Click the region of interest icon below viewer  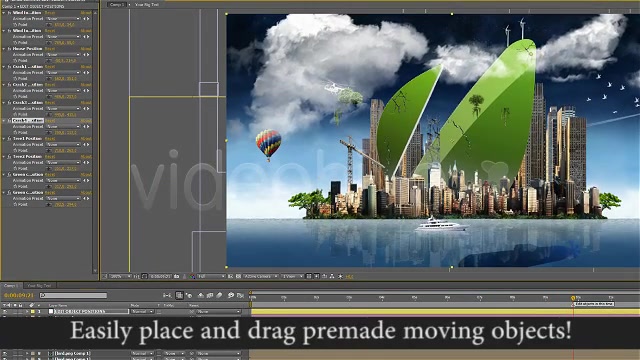pyautogui.click(x=231, y=276)
